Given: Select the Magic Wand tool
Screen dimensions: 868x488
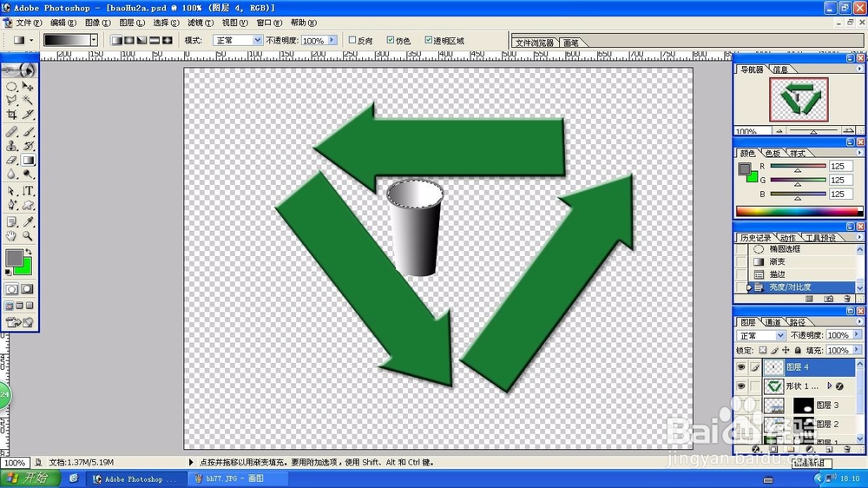Looking at the screenshot, I should pyautogui.click(x=28, y=100).
